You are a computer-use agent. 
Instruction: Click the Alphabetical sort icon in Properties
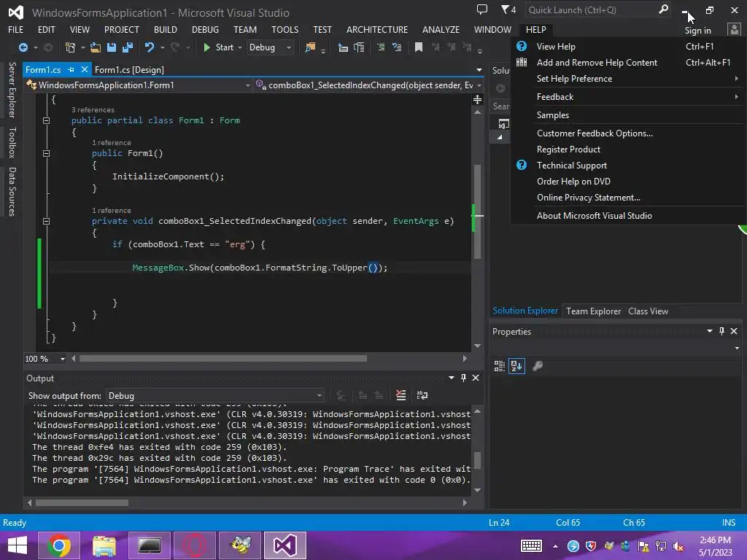[x=517, y=366]
